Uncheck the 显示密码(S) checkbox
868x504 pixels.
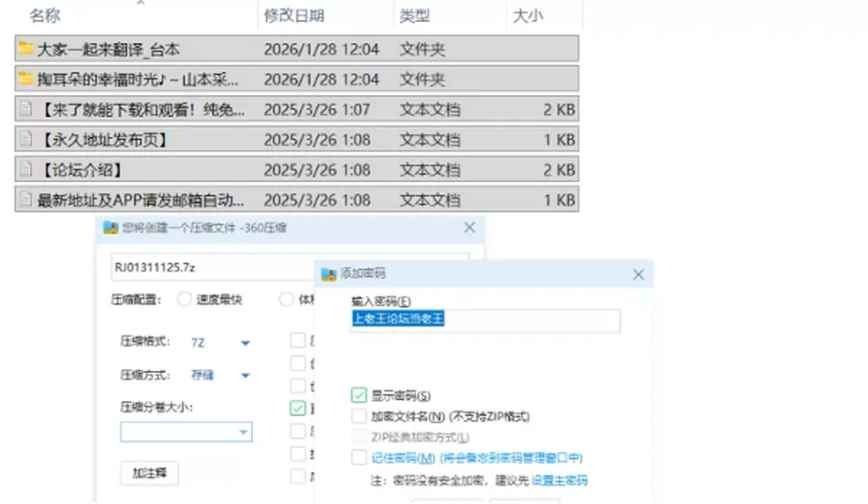click(x=359, y=395)
